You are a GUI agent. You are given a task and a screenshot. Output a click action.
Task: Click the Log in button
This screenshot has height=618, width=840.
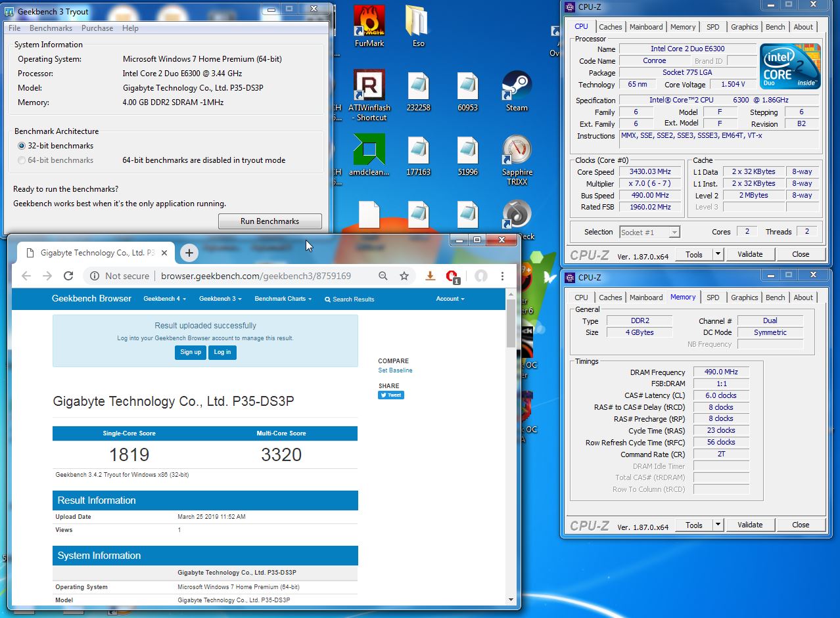[222, 352]
